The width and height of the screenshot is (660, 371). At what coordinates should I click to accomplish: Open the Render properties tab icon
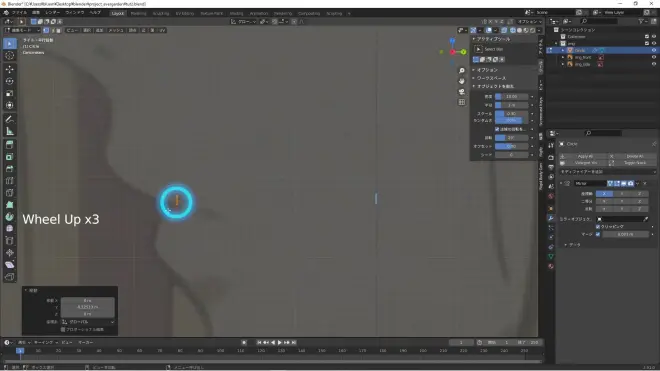(x=551, y=157)
